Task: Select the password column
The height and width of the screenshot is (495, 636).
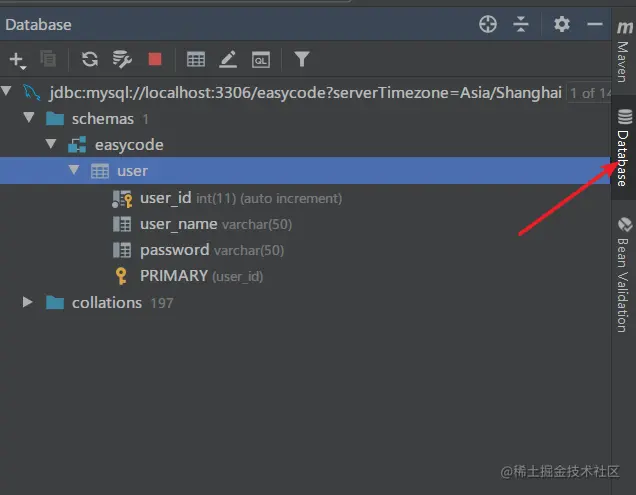Action: (x=305, y=250)
